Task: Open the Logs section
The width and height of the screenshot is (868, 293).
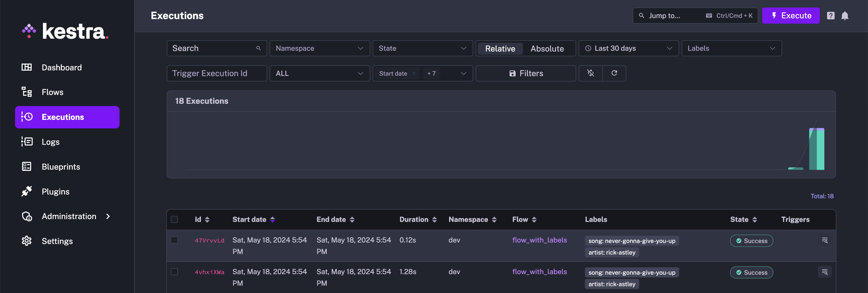Action: pos(50,142)
